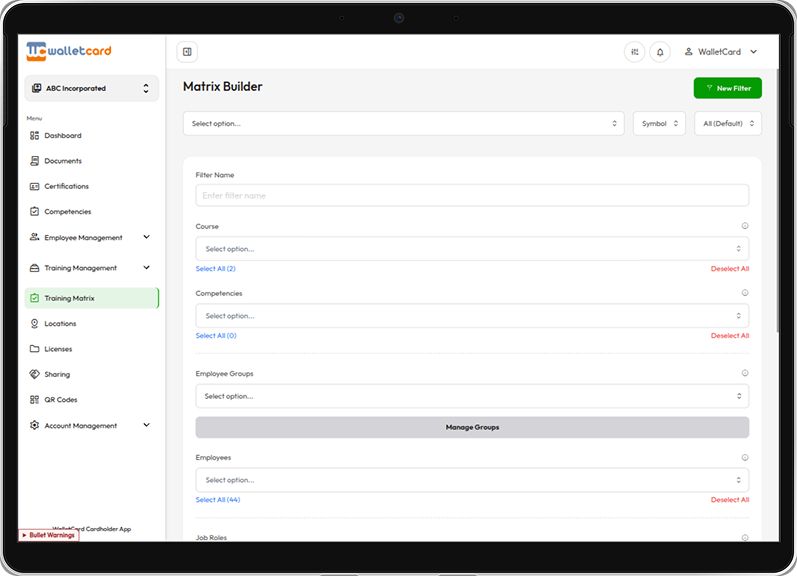Open the top saved filter Select option dropdown

point(404,124)
